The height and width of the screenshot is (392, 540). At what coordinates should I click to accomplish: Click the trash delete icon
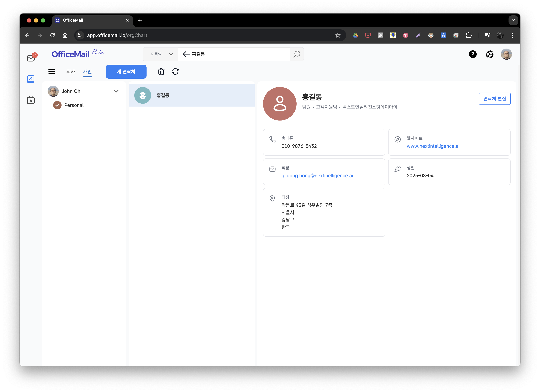pos(161,72)
